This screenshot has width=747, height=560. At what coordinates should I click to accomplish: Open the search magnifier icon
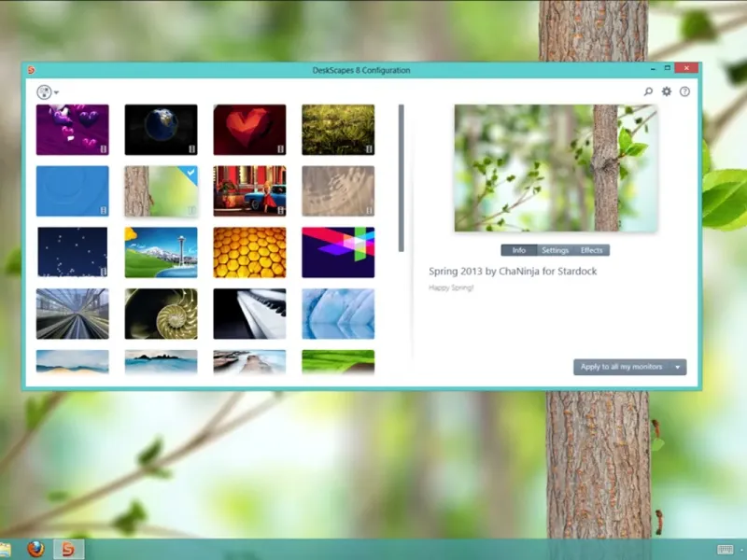tap(648, 91)
